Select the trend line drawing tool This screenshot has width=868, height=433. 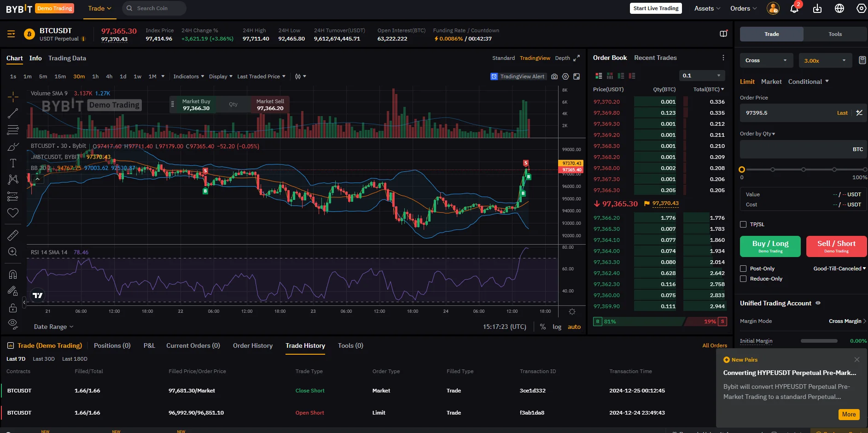coord(13,113)
